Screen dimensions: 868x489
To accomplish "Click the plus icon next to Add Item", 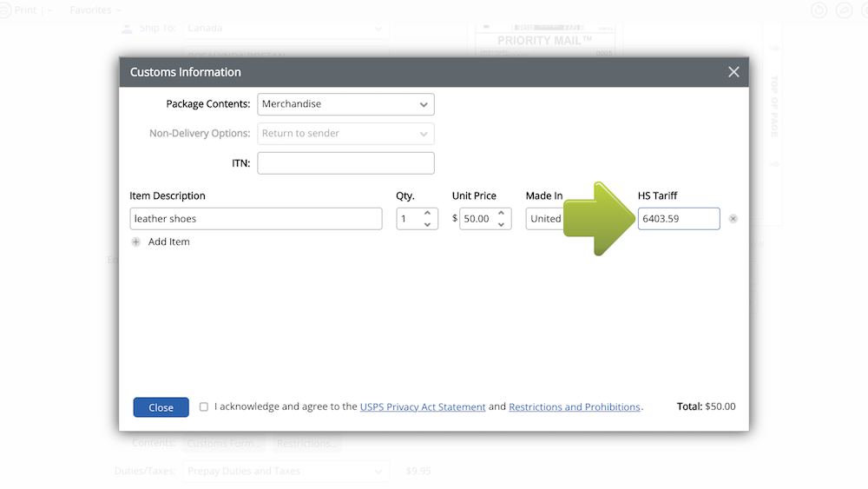I will coord(136,242).
